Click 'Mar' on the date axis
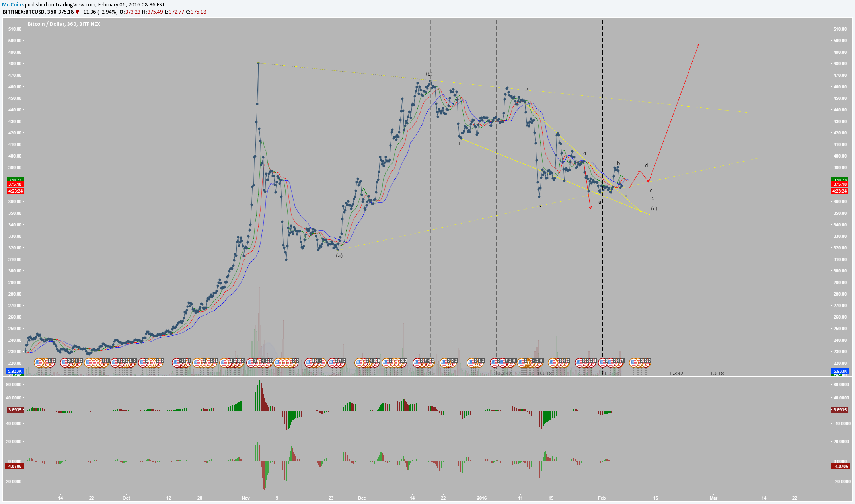Image resolution: width=855 pixels, height=504 pixels. point(714,498)
